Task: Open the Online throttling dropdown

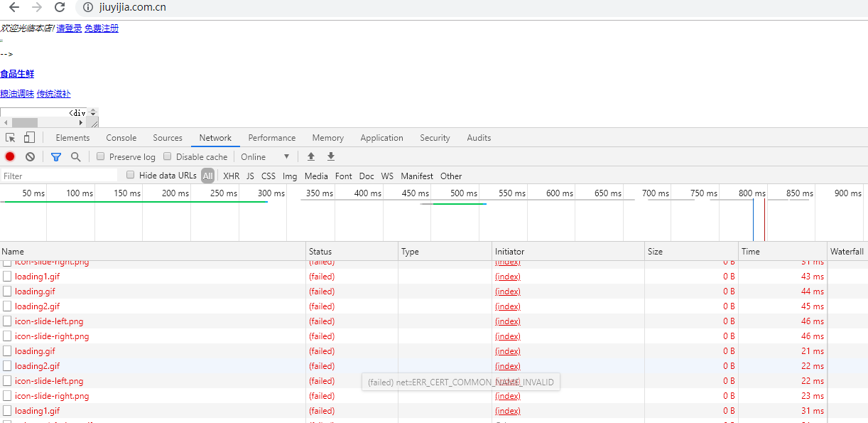Action: point(266,156)
